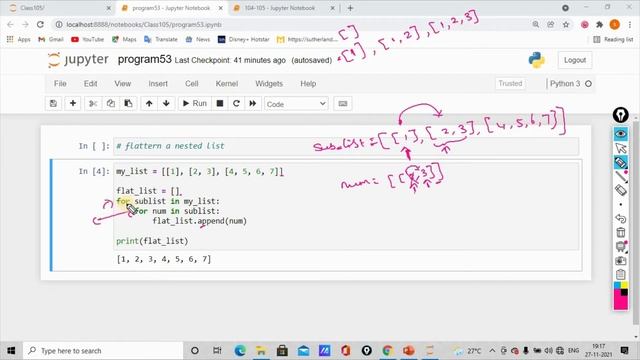
Task: Open PowerPoint from the taskbar
Action: point(409,350)
